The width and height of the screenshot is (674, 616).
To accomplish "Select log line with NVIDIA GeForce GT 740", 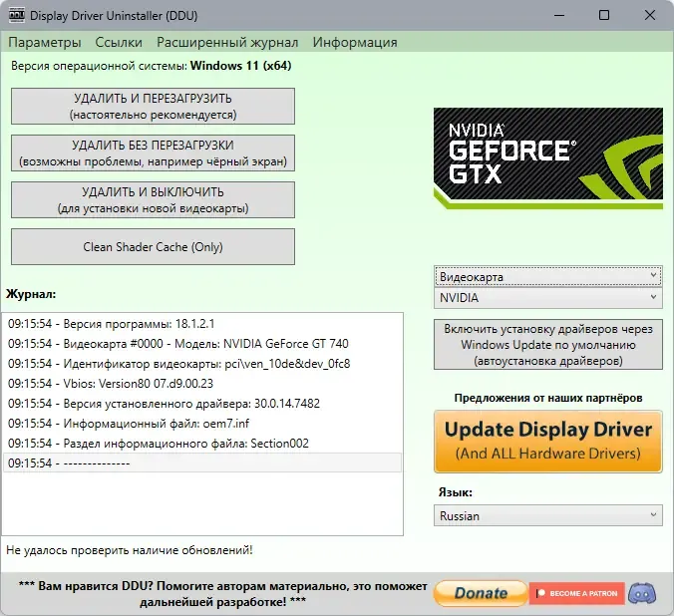I will coord(202,344).
